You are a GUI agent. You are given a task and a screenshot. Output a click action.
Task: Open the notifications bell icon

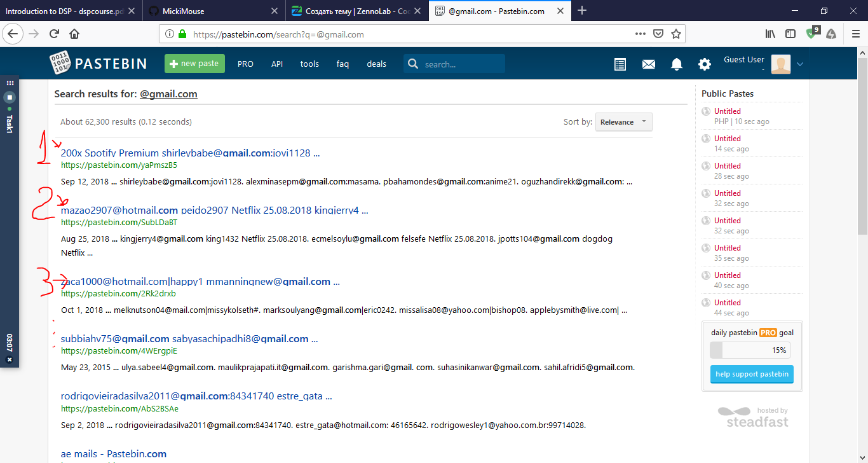[677, 64]
